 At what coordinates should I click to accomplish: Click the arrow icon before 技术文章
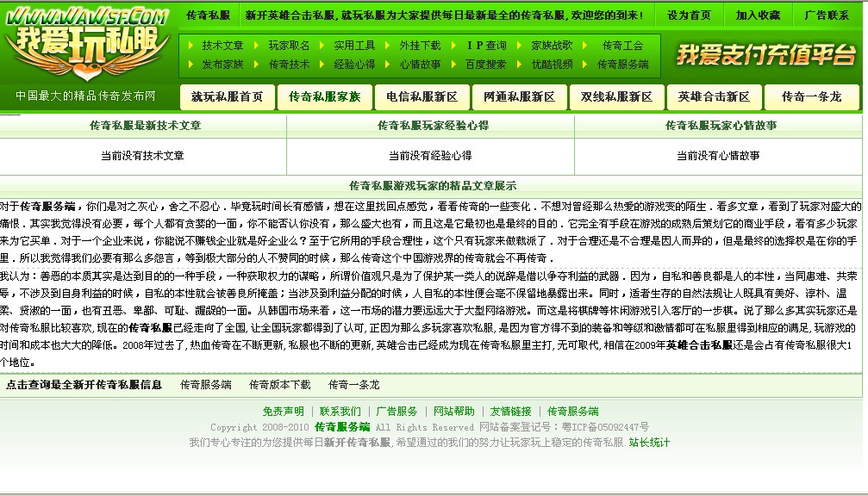click(192, 44)
